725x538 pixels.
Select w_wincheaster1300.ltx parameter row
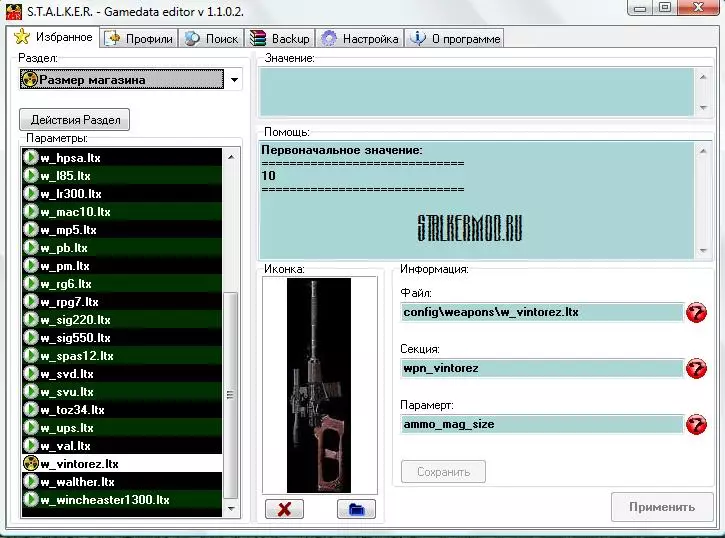(x=122, y=500)
